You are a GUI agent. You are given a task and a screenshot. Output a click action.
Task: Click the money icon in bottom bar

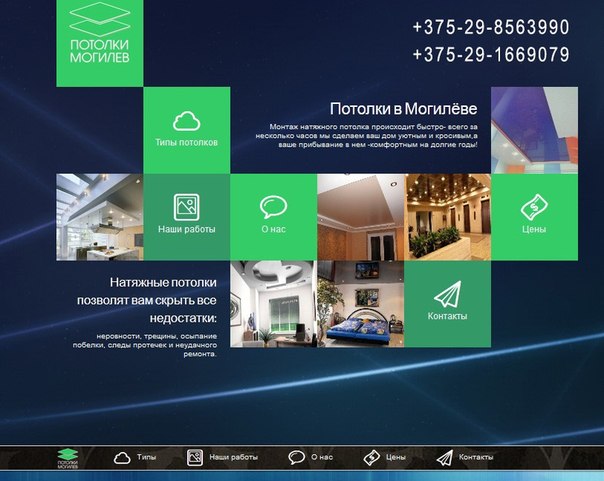tap(372, 458)
